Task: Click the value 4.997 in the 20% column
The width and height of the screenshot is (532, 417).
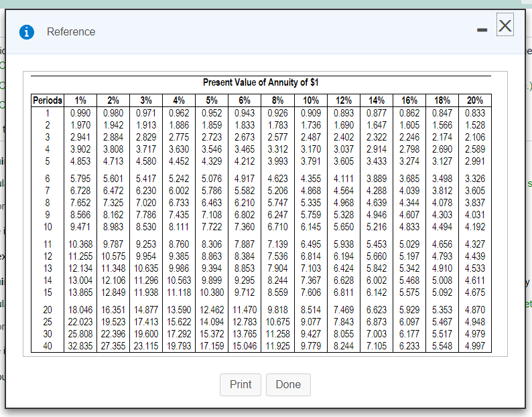Action: click(x=475, y=346)
